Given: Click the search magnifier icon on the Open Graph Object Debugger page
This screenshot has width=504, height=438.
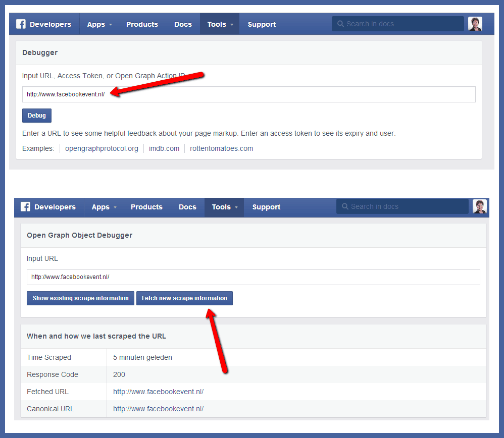Looking at the screenshot, I should [x=345, y=206].
